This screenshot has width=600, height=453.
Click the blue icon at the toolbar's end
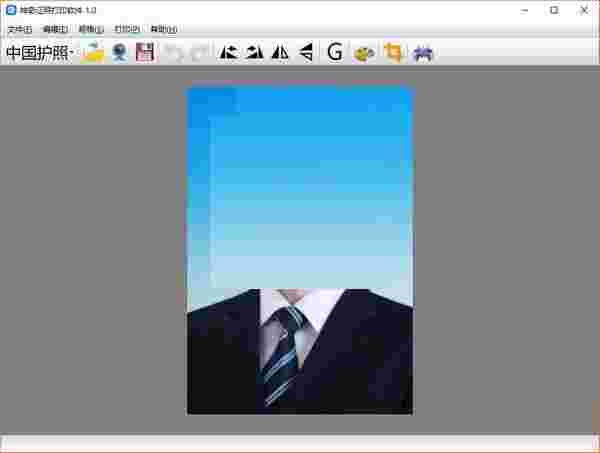[423, 53]
